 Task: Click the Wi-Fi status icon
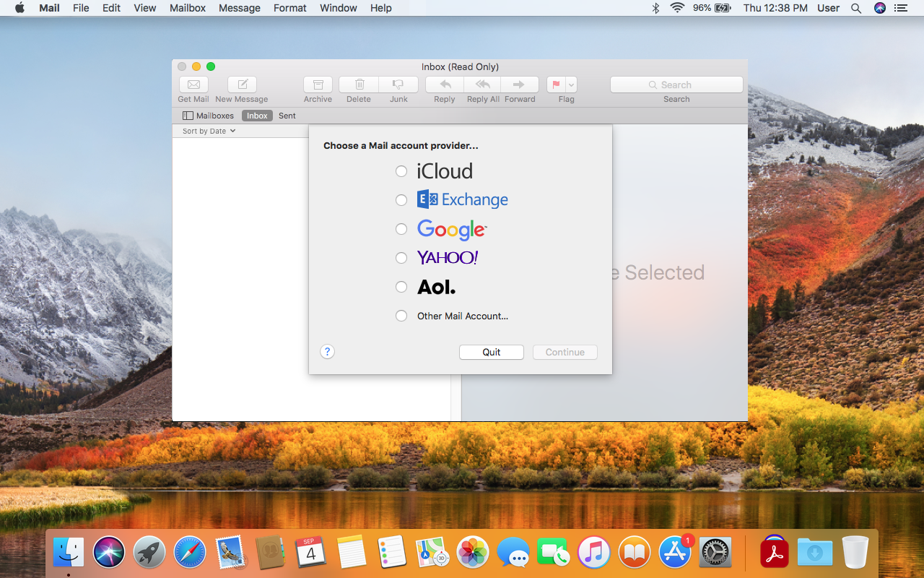click(677, 8)
